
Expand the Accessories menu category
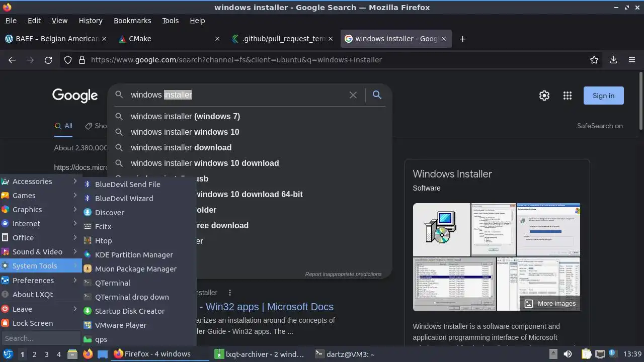click(x=40, y=182)
